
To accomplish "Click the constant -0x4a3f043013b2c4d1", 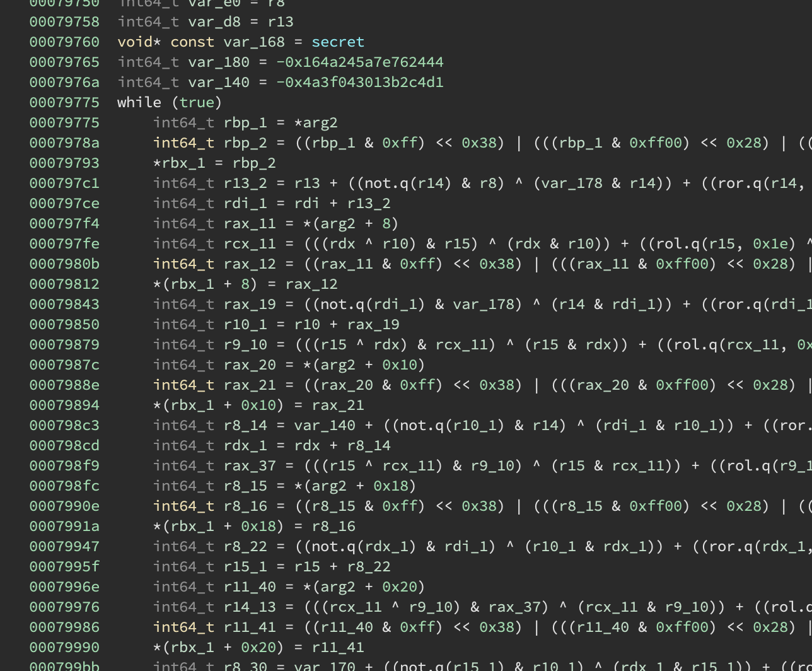I will (359, 83).
